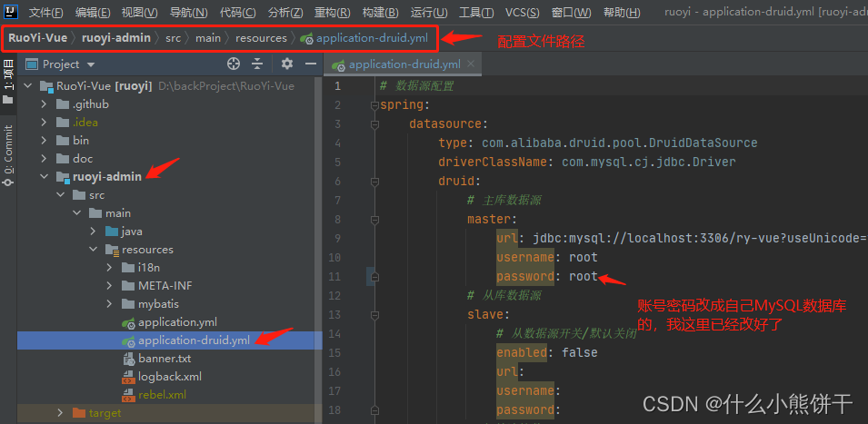The height and width of the screenshot is (424, 868).
Task: Open Project panel settings gear
Action: pos(286,64)
